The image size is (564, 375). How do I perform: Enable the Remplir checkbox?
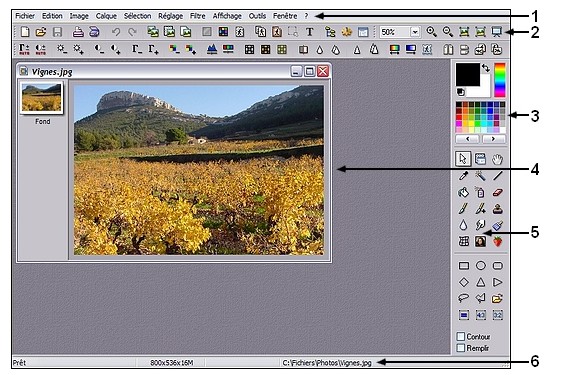click(x=461, y=348)
